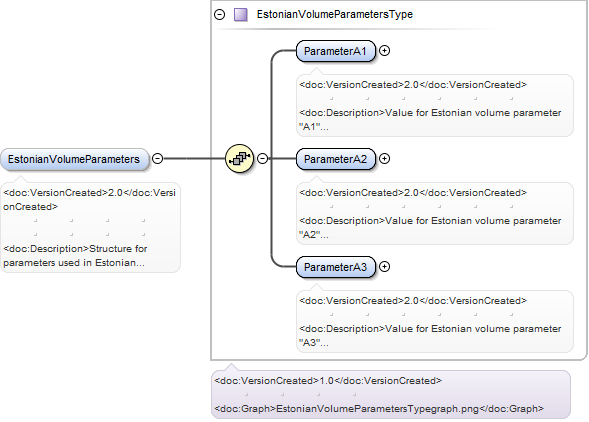Select the ParameterA1 element
The height and width of the screenshot is (422, 589).
(x=335, y=51)
